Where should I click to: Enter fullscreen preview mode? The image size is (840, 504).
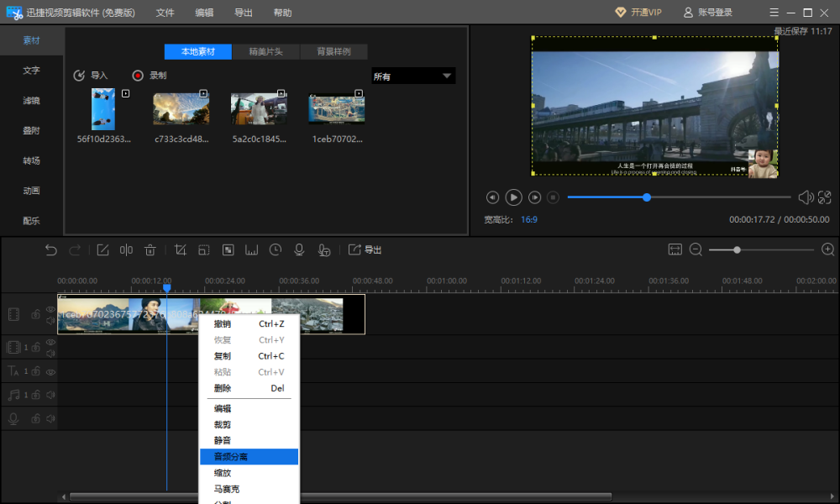tap(825, 197)
